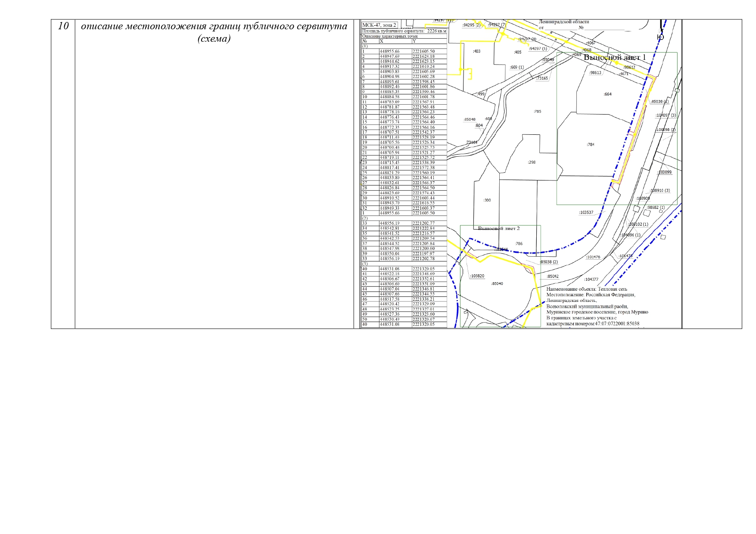Select the "МСК-47, зона 2" label
756x534 pixels.
pos(379,25)
